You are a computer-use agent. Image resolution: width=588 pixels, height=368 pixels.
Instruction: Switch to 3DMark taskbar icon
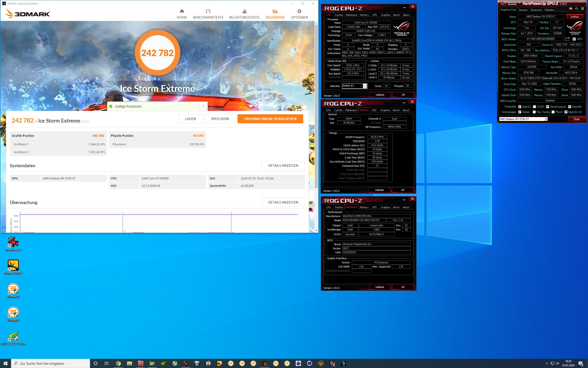pyautogui.click(x=264, y=363)
